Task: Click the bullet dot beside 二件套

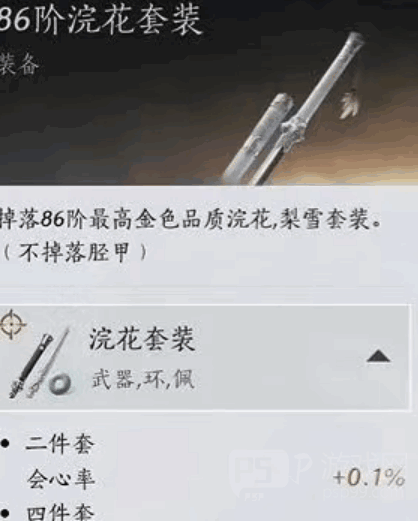Action: [x=5, y=444]
